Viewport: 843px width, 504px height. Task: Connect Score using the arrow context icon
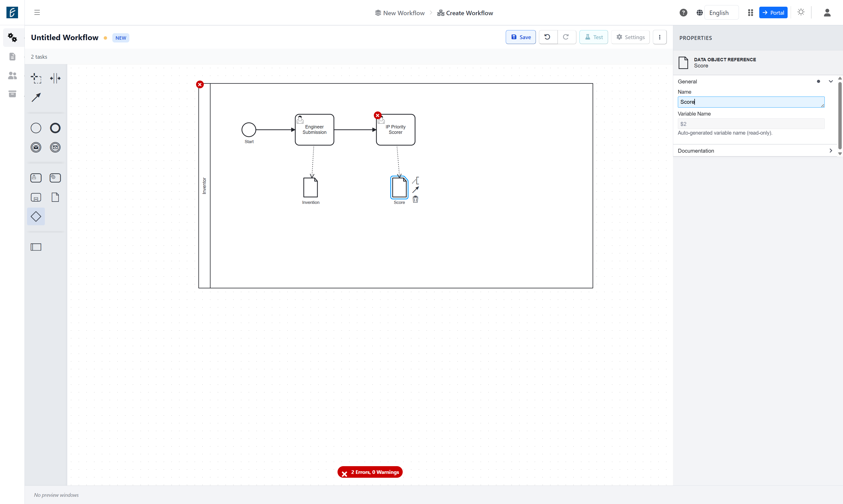click(415, 190)
